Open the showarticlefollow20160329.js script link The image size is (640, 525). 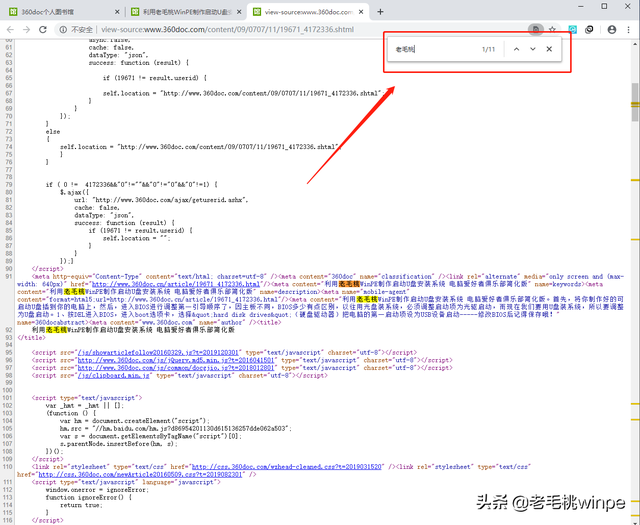[158, 352]
